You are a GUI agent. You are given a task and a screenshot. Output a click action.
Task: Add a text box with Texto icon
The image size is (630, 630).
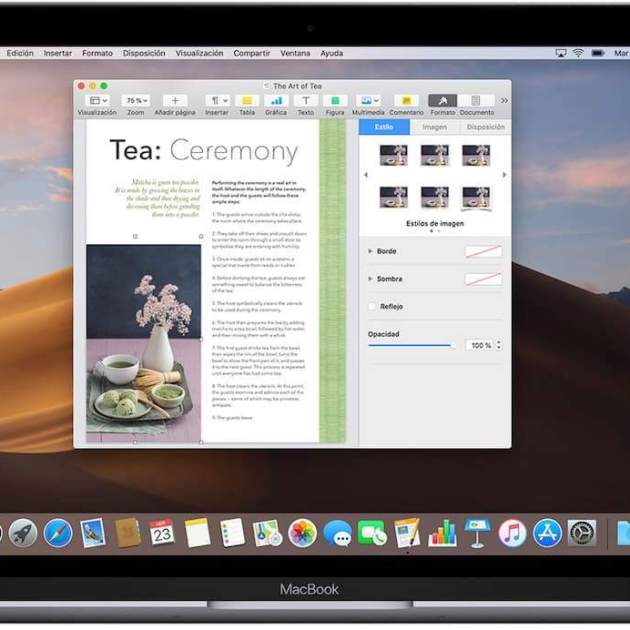pos(305,101)
